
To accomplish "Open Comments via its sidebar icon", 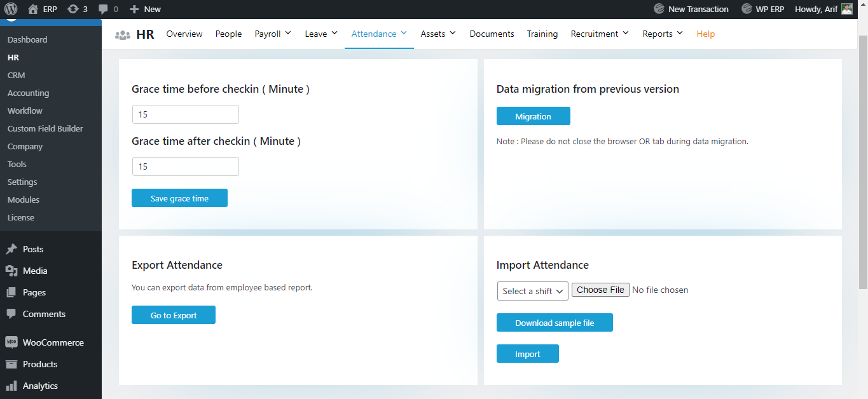I will pyautogui.click(x=11, y=314).
